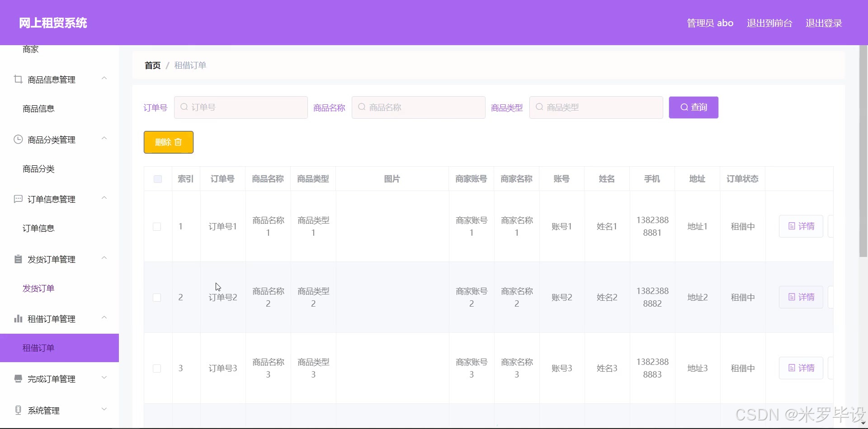
Task: Click the search icon in 商品类型 field
Action: click(539, 107)
